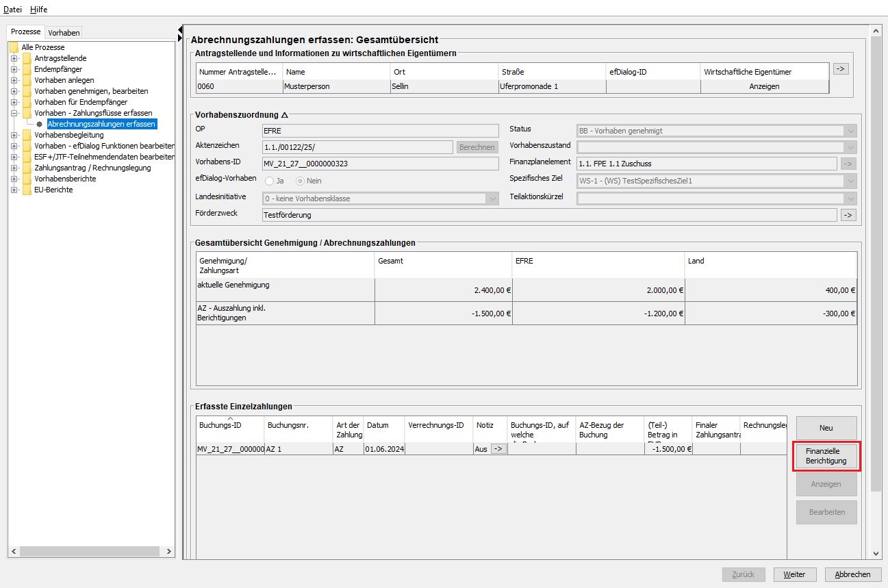Select the Nein radio button for efDialog-Vorhaben
The width and height of the screenshot is (888, 588).
[x=300, y=181]
